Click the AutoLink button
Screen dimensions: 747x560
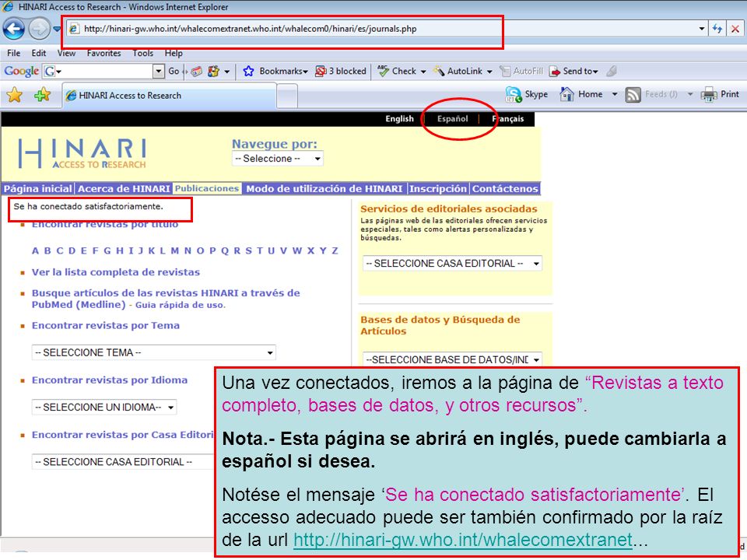462,72
